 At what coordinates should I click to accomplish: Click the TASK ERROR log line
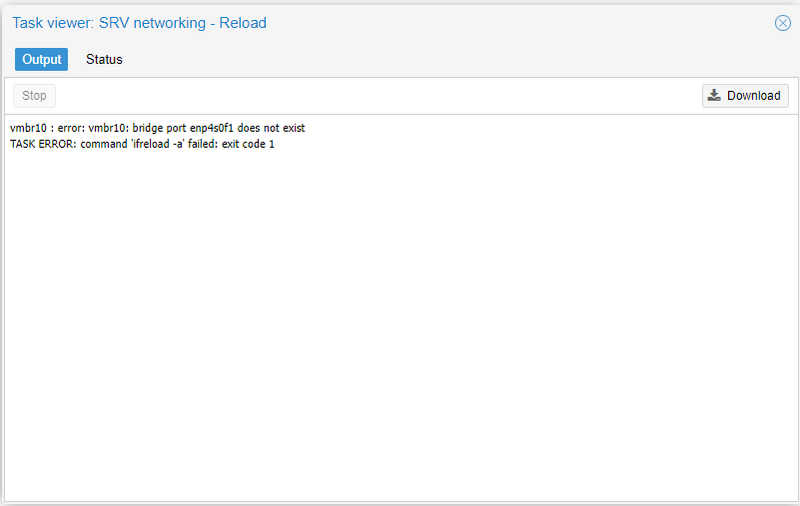click(142, 144)
